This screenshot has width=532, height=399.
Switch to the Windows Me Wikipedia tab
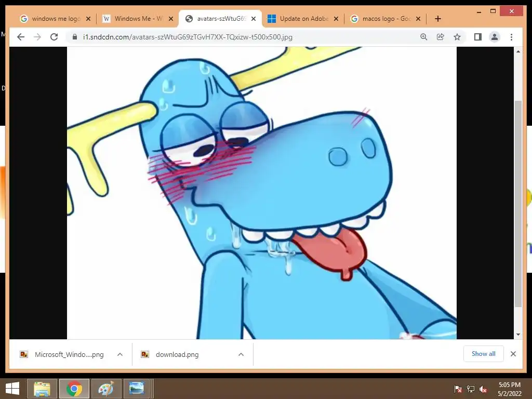[x=138, y=19]
